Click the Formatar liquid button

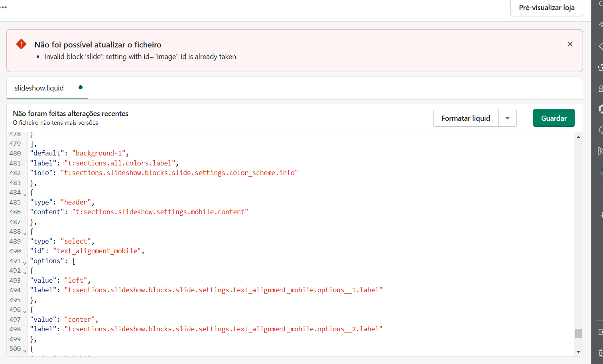[465, 118]
